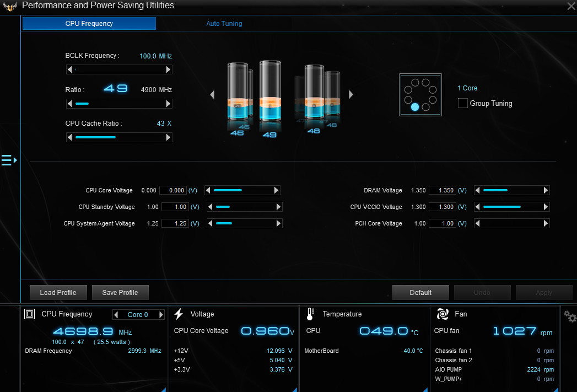Expand the CPU Frequency panel corner arrow
The width and height of the screenshot is (577, 392).
coord(163,389)
